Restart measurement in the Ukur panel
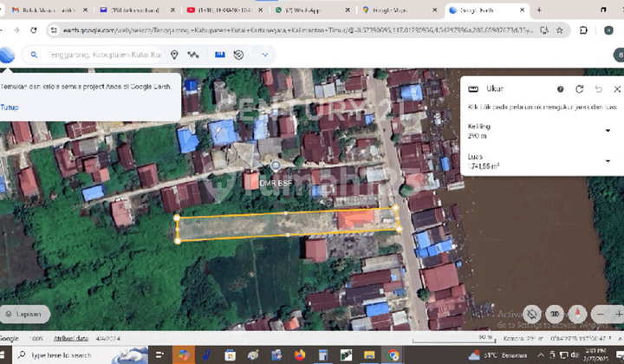The image size is (624, 364). pyautogui.click(x=580, y=89)
